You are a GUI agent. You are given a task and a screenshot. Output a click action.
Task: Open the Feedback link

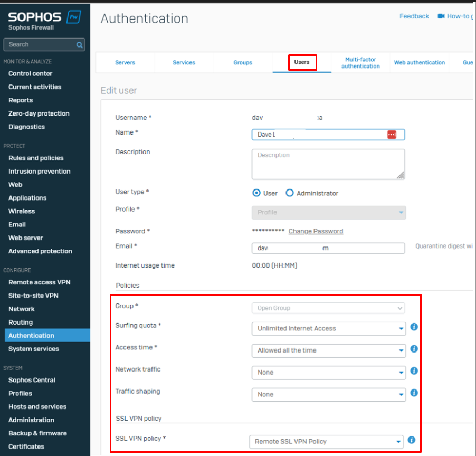point(414,16)
